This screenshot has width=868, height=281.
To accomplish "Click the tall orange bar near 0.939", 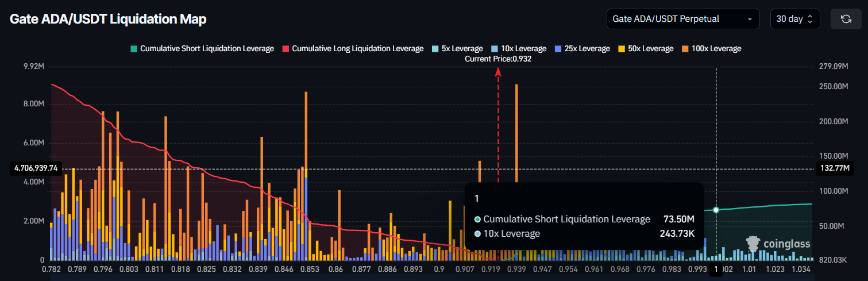I will (x=517, y=133).
